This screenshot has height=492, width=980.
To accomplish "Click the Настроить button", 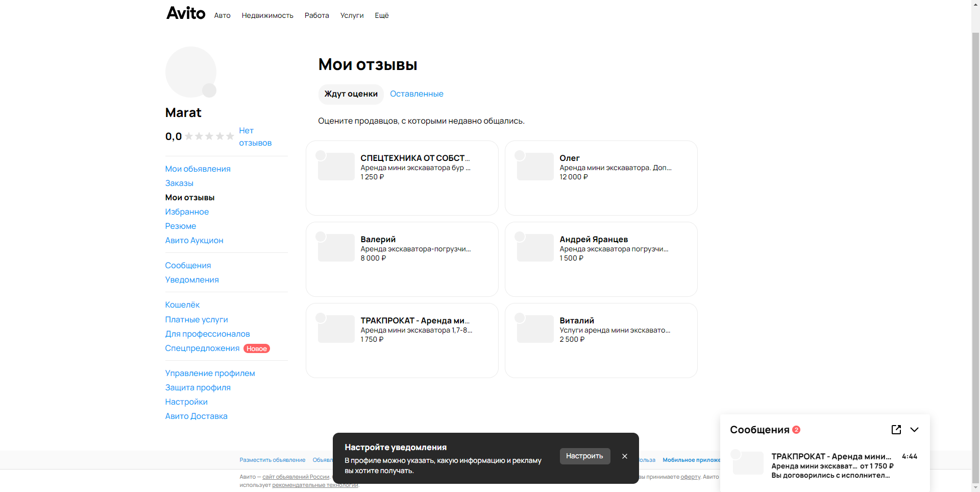I will tap(585, 456).
